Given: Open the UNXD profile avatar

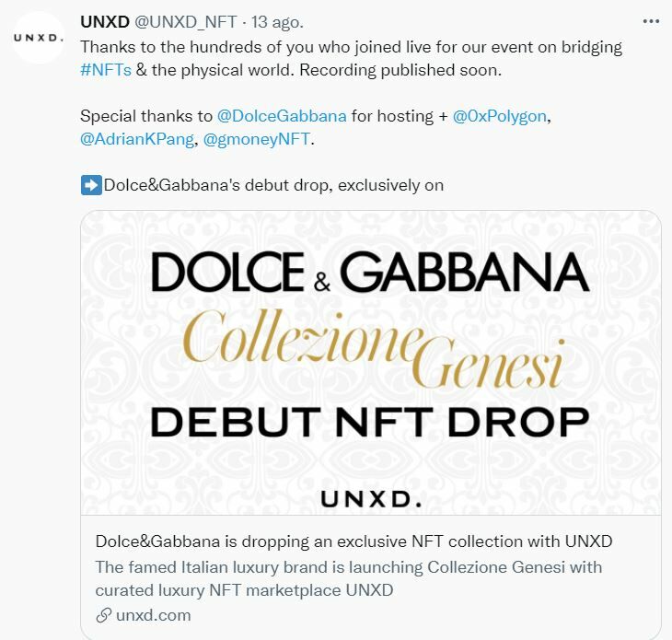Looking at the screenshot, I should [x=37, y=38].
